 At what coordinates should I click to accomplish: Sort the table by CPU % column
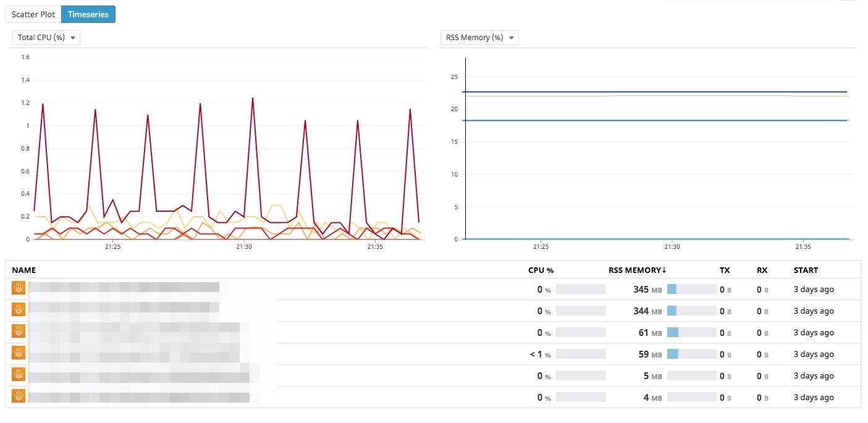click(x=541, y=270)
